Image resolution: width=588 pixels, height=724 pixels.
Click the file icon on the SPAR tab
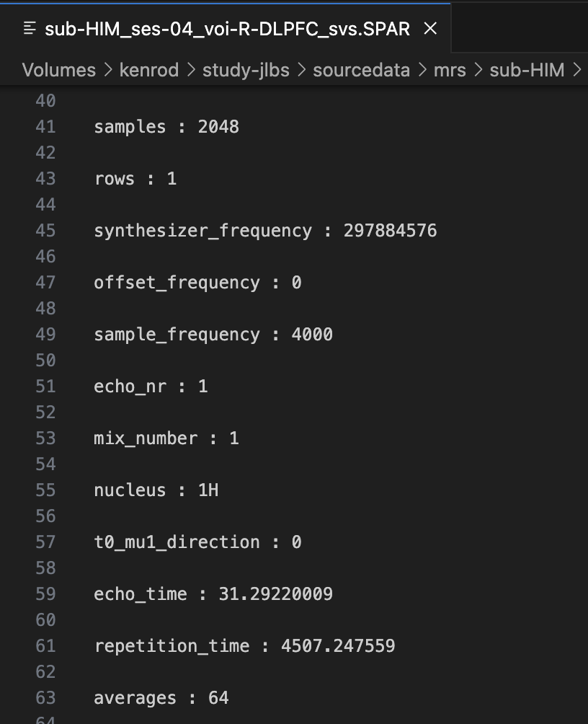coord(30,29)
